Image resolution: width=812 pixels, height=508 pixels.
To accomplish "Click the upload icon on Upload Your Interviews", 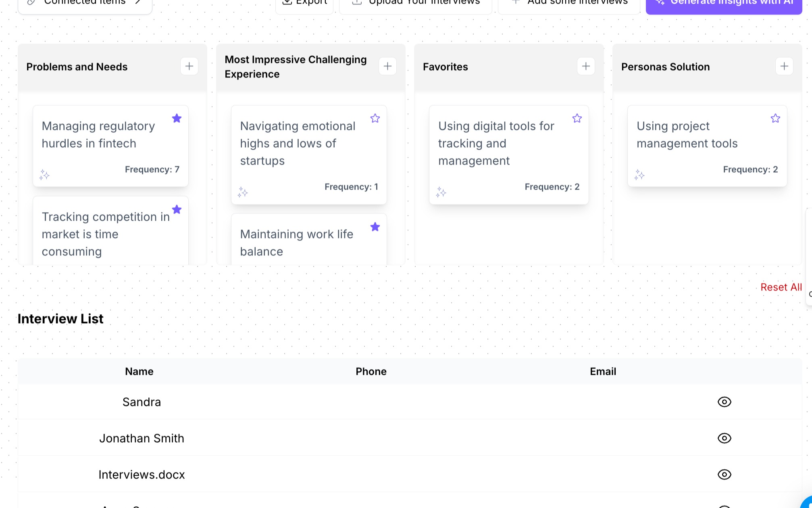I will pos(356,2).
